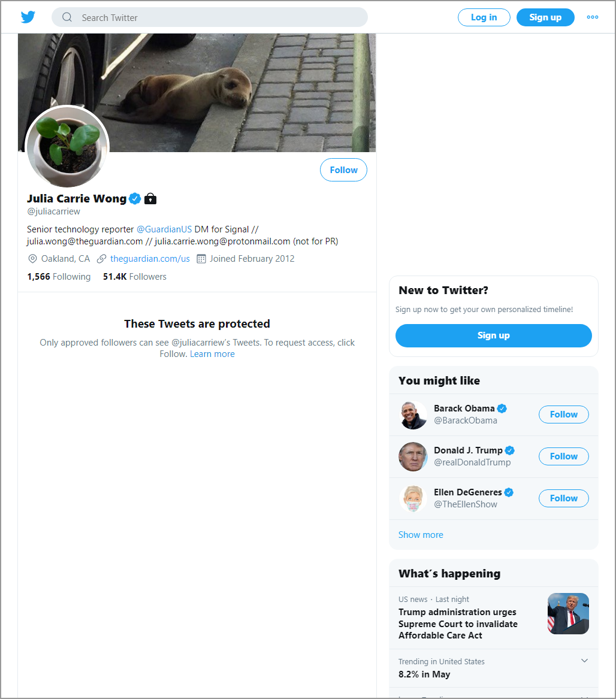Screen dimensions: 616x699
Task: Click Show more in You might like
Action: [421, 535]
